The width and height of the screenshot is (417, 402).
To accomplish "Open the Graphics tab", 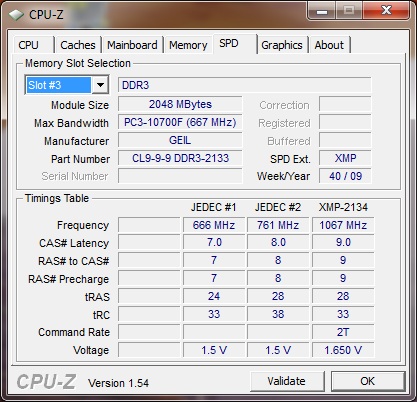I will tap(282, 45).
